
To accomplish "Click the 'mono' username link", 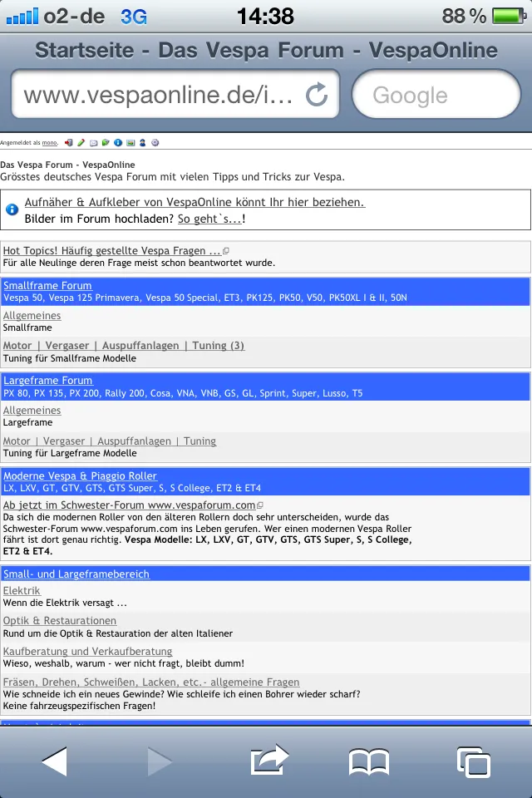I will (x=49, y=143).
